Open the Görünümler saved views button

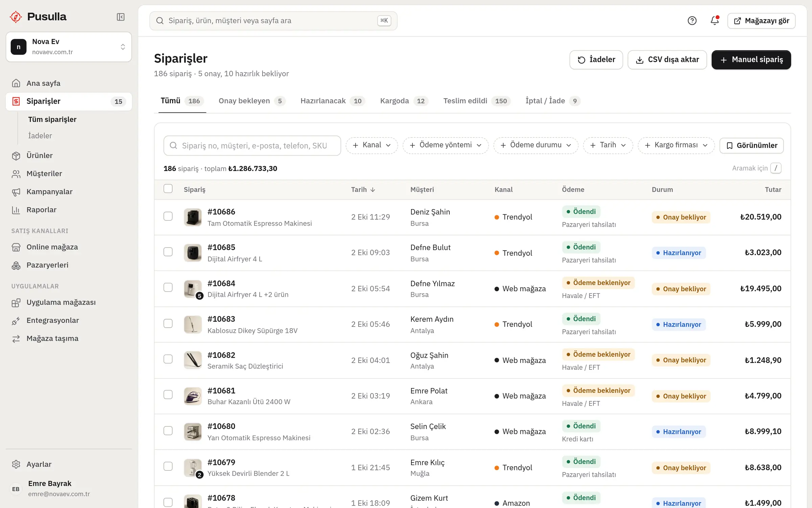tap(751, 146)
